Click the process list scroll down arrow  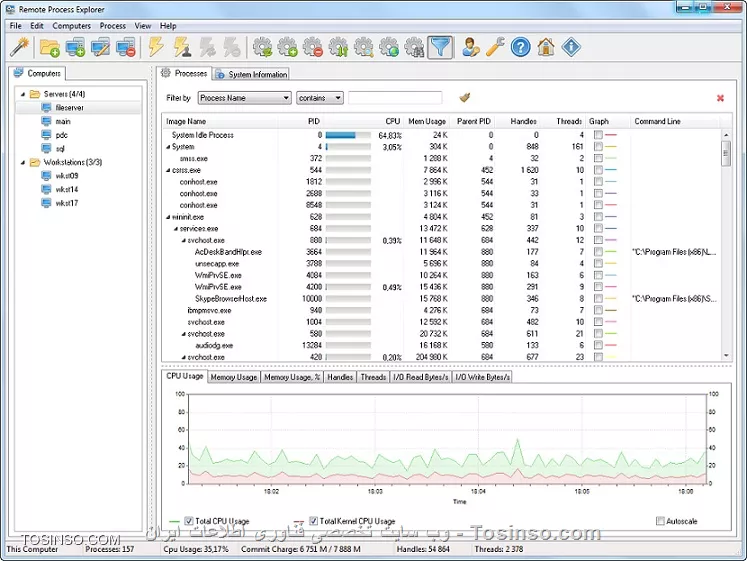(x=726, y=356)
